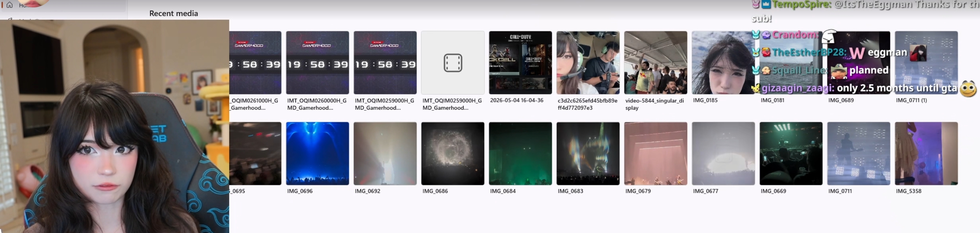Open the IMG_0711 (1) thumbnail
Screen dimensions: 980x233
coord(926,63)
